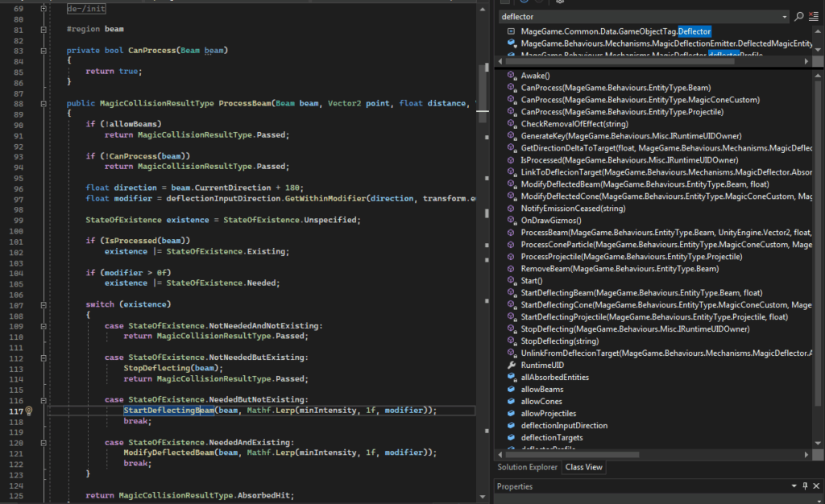The width and height of the screenshot is (825, 504).
Task: Click the clear search icon in Class View
Action: pyautogui.click(x=812, y=16)
